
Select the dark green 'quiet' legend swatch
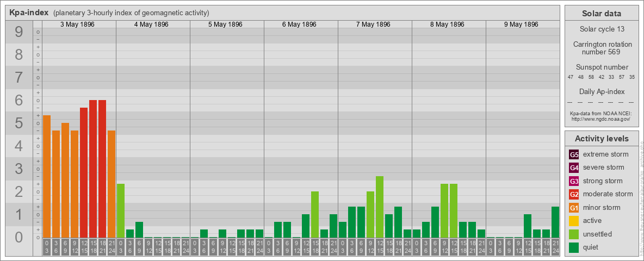coord(574,247)
